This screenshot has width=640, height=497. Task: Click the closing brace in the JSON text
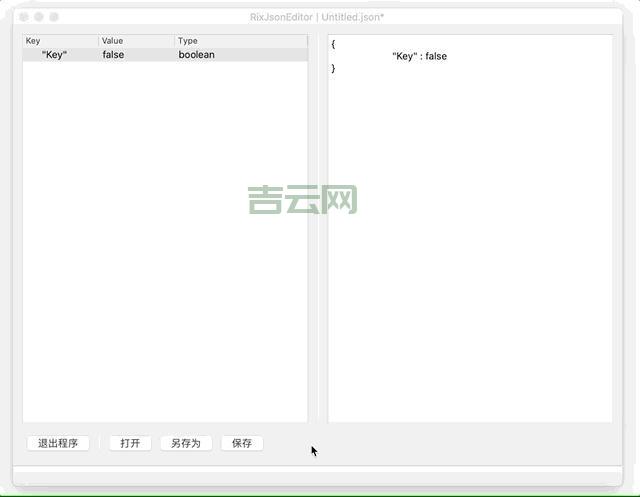pyautogui.click(x=333, y=69)
